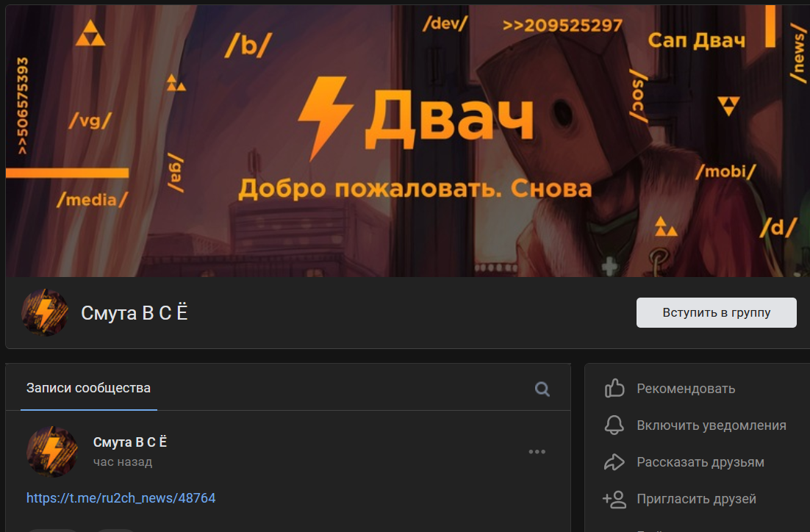Open the post's three-dot options menu

tap(537, 451)
